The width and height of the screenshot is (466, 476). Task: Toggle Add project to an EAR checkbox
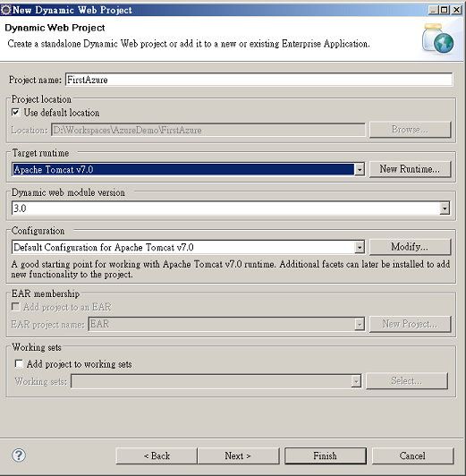pyautogui.click(x=15, y=307)
